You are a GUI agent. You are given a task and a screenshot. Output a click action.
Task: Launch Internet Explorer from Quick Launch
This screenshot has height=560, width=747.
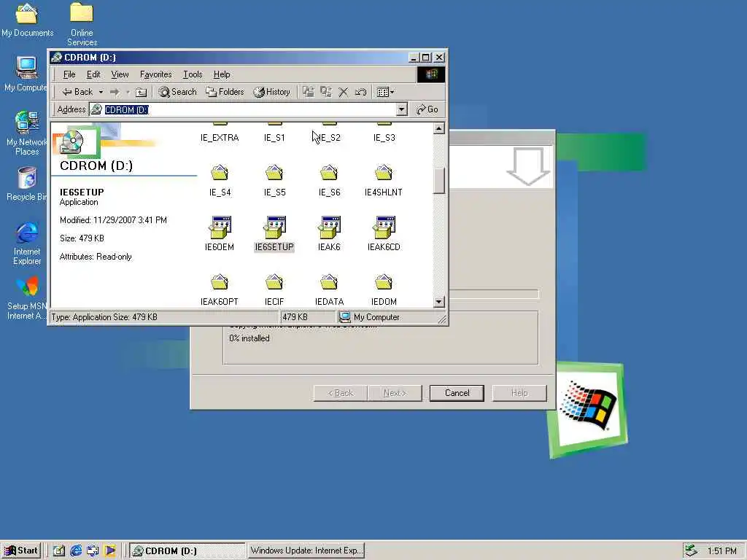coord(76,551)
